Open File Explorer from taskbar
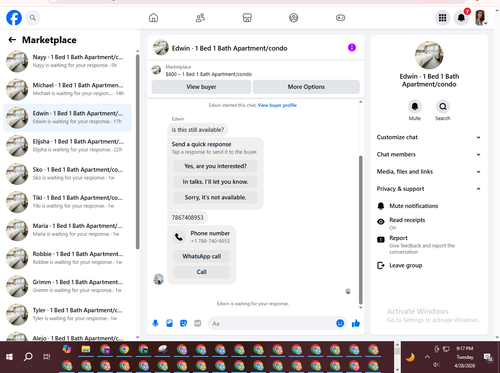500x373 pixels. [86, 349]
